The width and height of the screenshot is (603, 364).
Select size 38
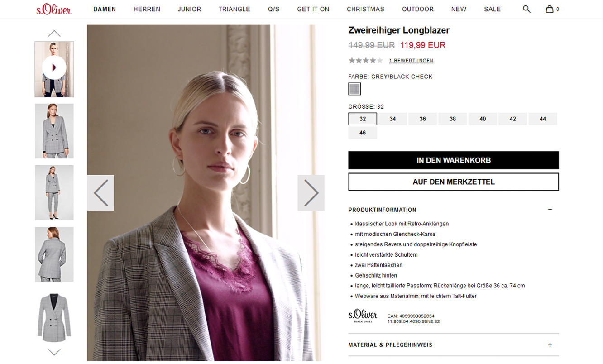coord(453,119)
